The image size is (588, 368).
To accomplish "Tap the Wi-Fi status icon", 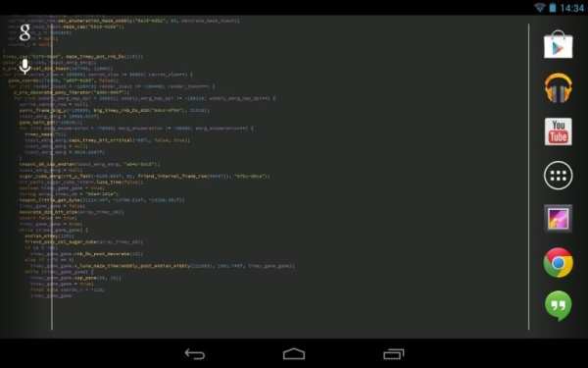I will coord(539,8).
